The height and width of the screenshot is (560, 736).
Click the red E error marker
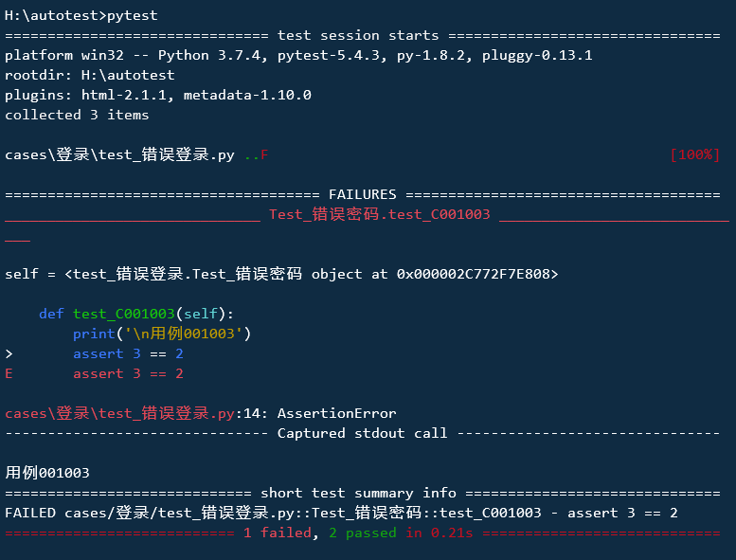[x=9, y=373]
